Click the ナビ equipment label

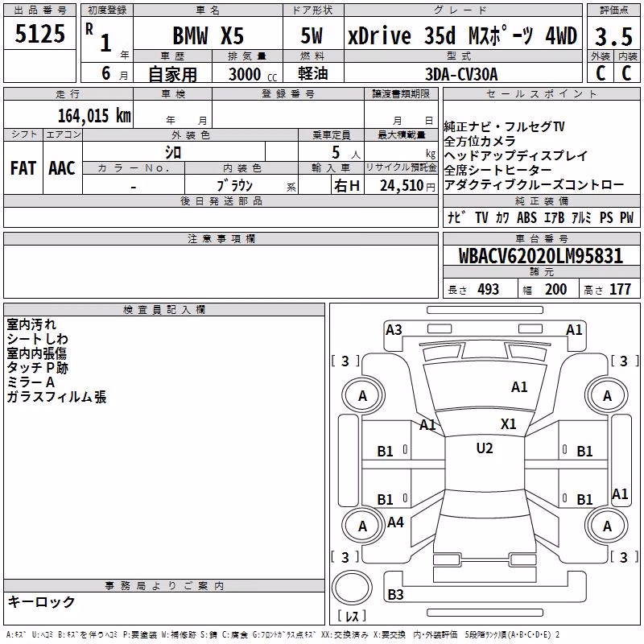click(x=456, y=217)
